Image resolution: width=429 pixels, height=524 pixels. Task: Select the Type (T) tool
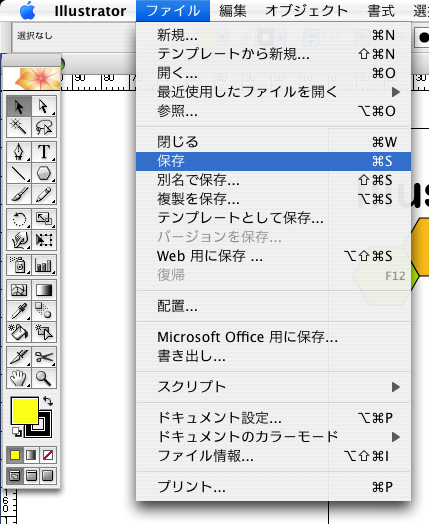pyautogui.click(x=44, y=152)
